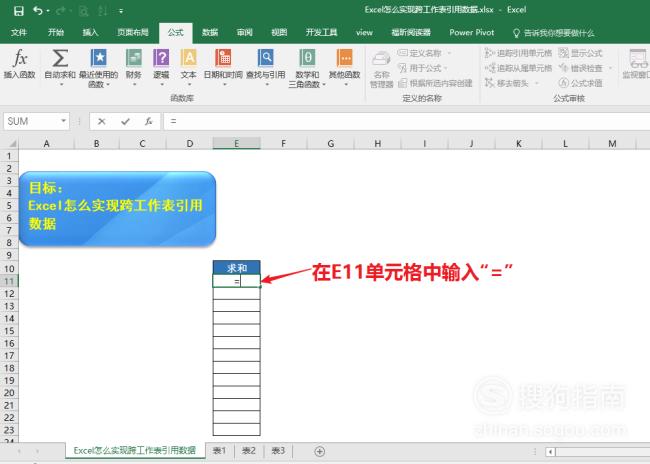Switch to sheet tab 表1
Viewport: 650px width, 464px height.
coord(219,451)
